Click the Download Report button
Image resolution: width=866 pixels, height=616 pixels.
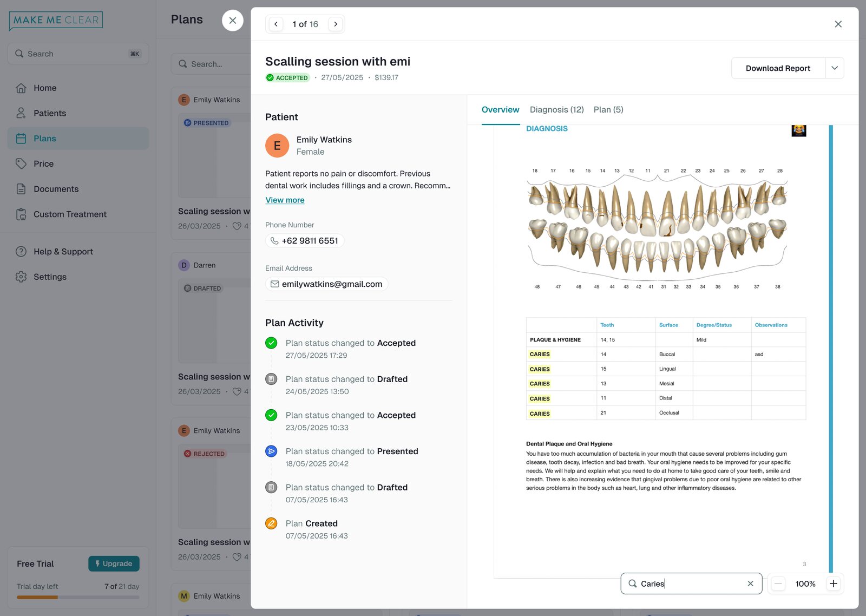tap(778, 68)
